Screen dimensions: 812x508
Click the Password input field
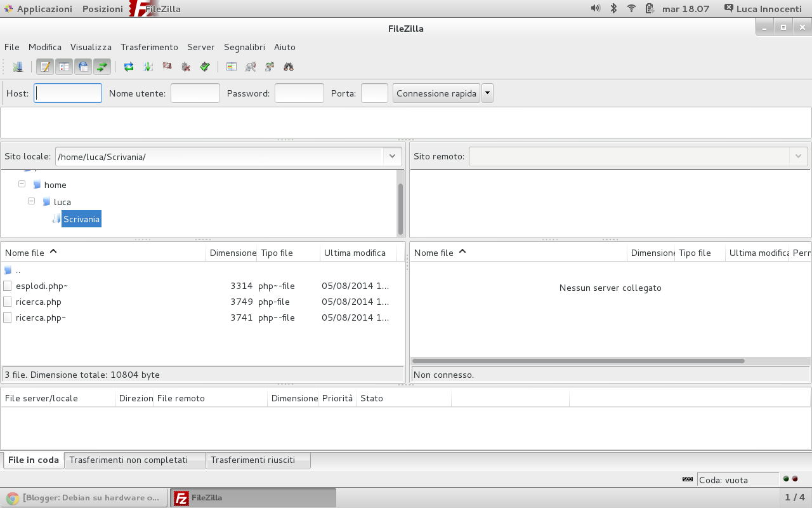299,93
